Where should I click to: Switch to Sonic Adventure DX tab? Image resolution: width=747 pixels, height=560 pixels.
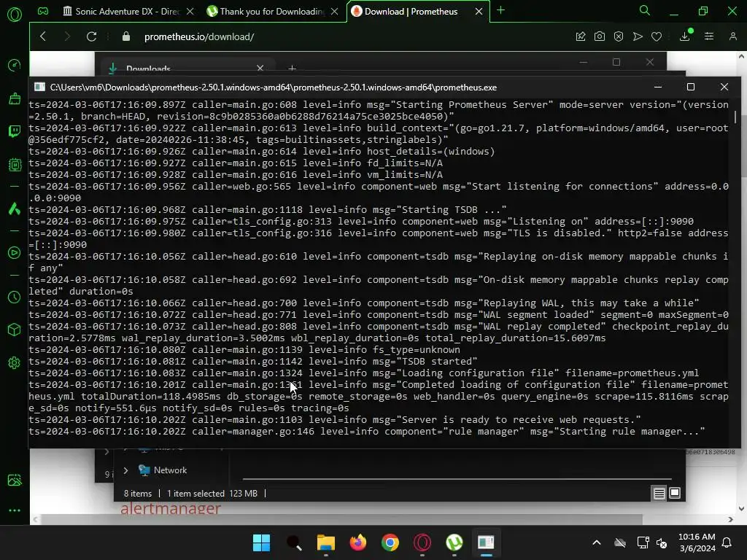(122, 12)
